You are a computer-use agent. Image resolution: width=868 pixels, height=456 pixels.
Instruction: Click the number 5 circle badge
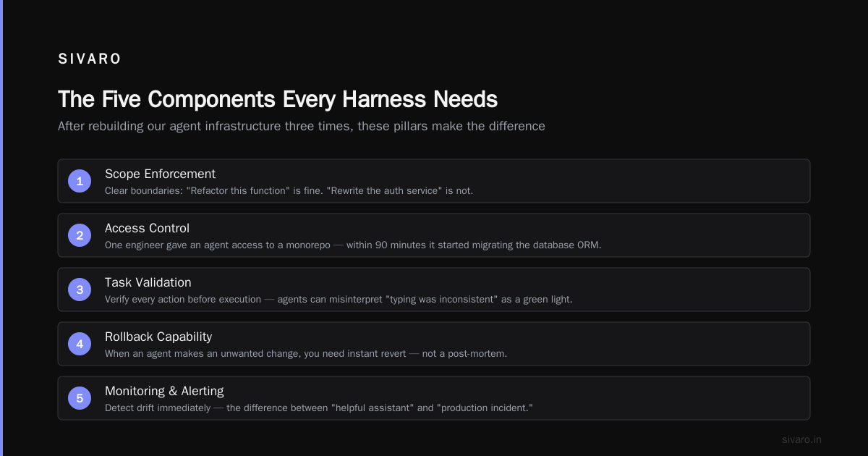point(80,398)
